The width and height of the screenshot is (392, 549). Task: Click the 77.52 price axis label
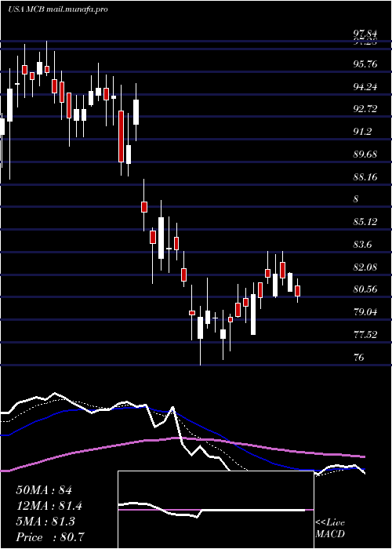click(365, 335)
